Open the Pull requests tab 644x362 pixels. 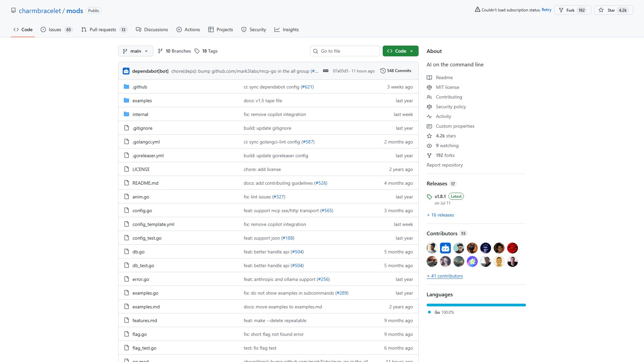(x=103, y=29)
